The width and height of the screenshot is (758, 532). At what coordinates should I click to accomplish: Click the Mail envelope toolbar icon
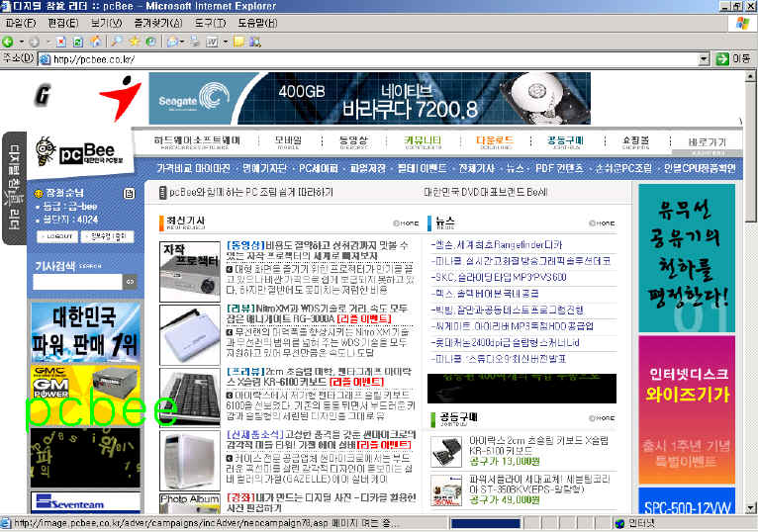172,43
